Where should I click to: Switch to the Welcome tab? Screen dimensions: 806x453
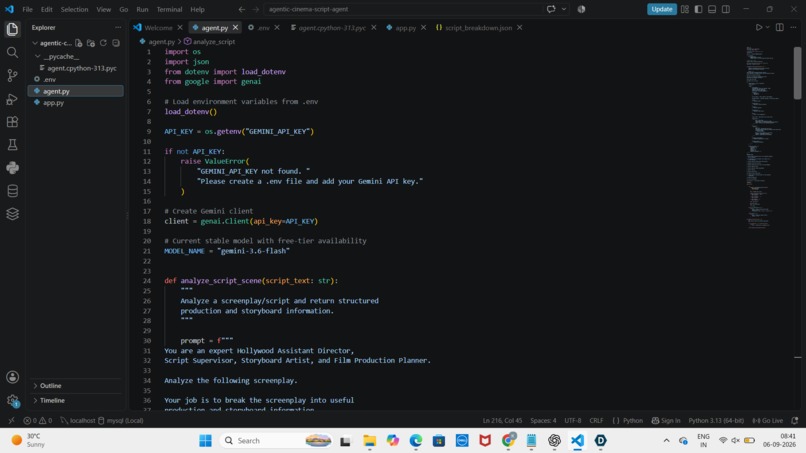[158, 28]
